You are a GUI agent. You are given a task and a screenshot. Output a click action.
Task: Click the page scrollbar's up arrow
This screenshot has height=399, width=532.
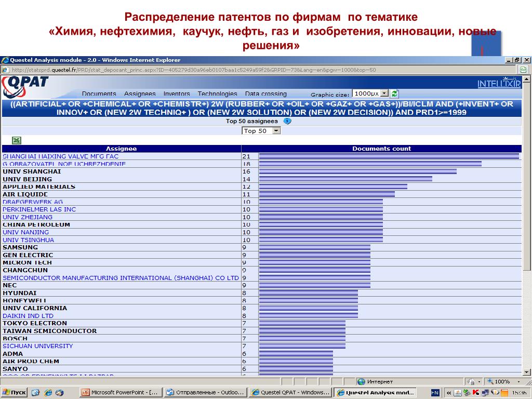pyautogui.click(x=527, y=79)
